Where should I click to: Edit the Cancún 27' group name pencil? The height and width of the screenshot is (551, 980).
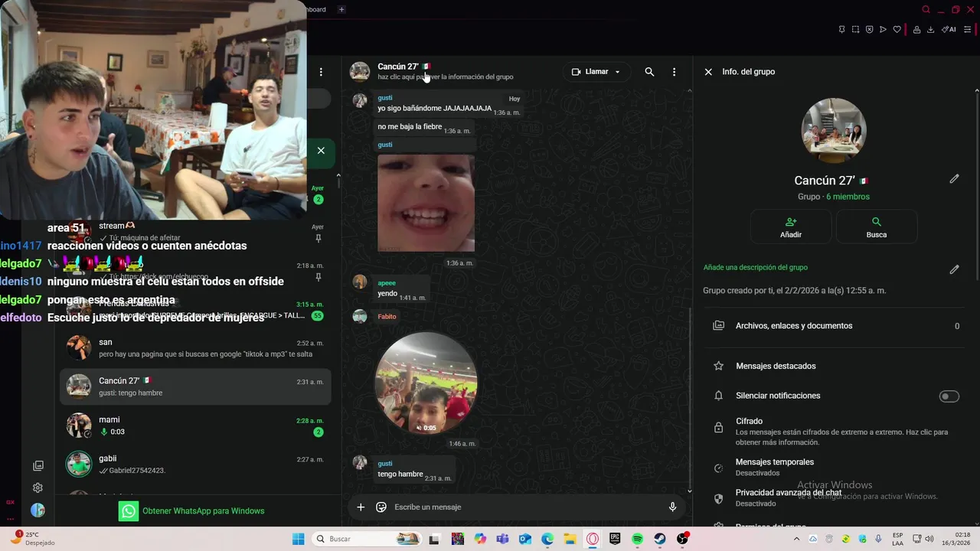click(x=954, y=179)
